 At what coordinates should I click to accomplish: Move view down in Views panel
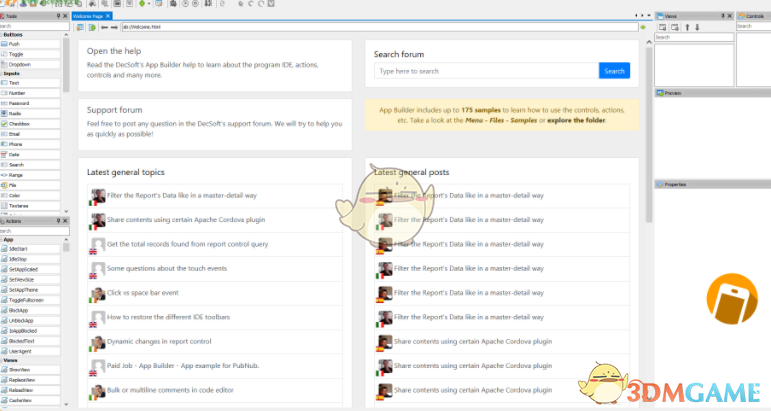point(697,28)
